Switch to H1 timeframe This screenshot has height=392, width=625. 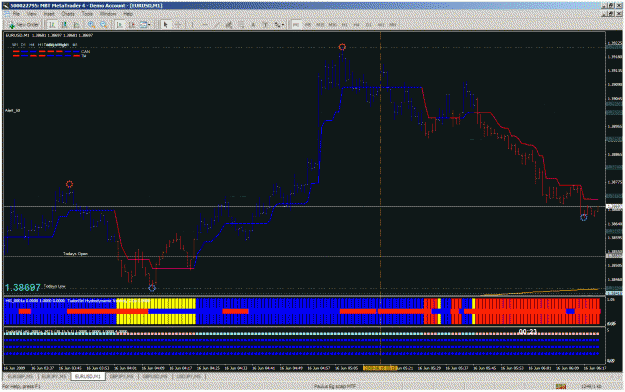[x=344, y=25]
